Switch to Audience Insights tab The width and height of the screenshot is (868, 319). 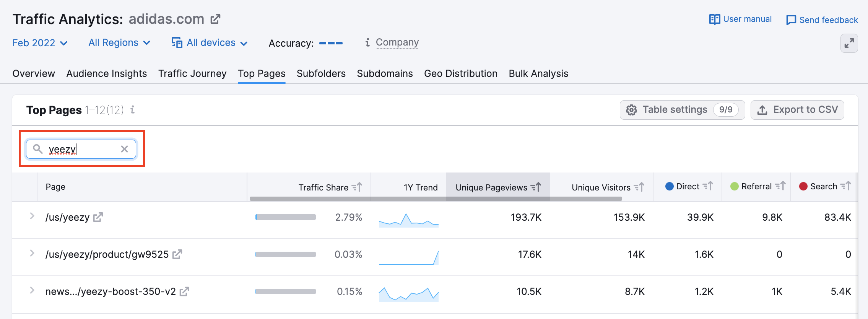[x=107, y=73]
